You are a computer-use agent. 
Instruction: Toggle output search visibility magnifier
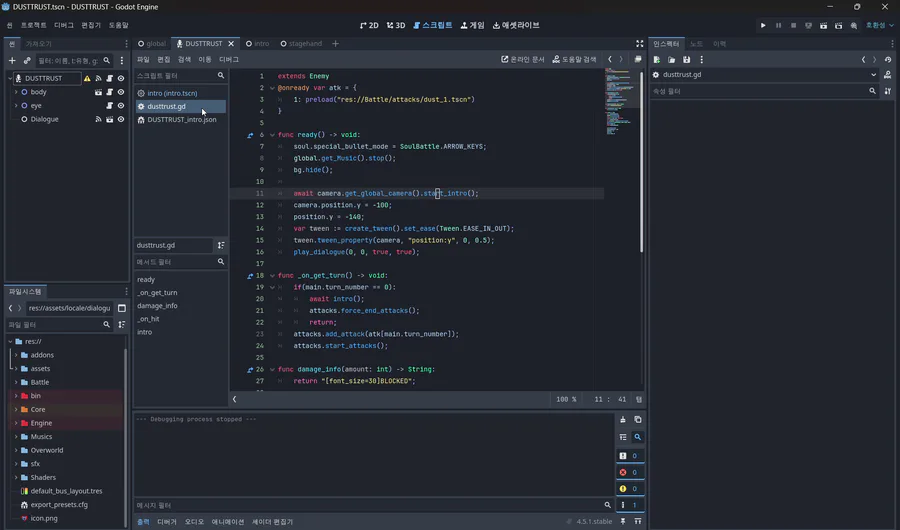[x=638, y=437]
